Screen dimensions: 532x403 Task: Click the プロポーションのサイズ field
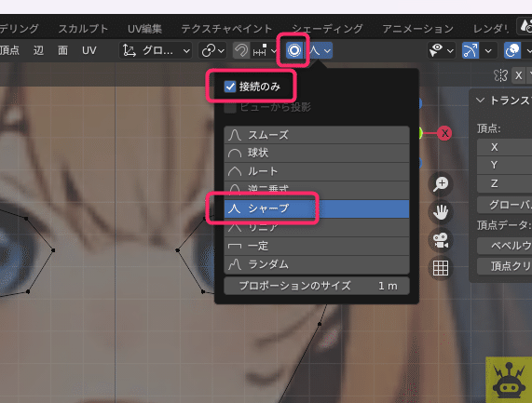(x=317, y=286)
